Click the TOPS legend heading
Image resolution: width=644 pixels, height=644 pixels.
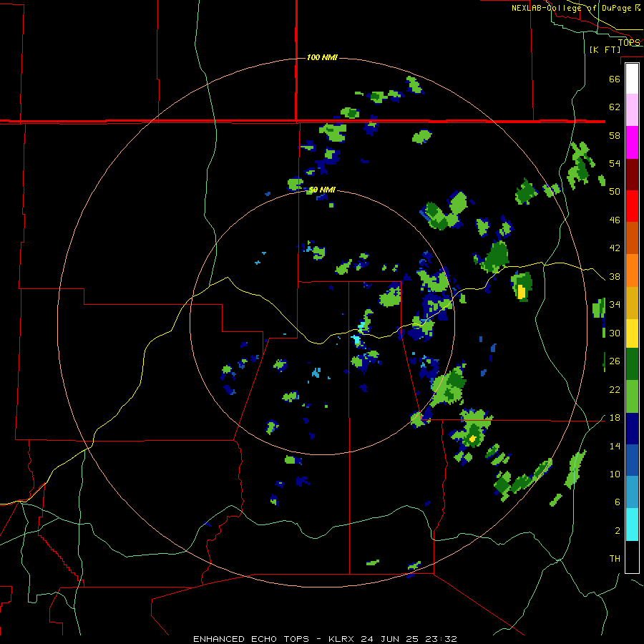tap(629, 42)
